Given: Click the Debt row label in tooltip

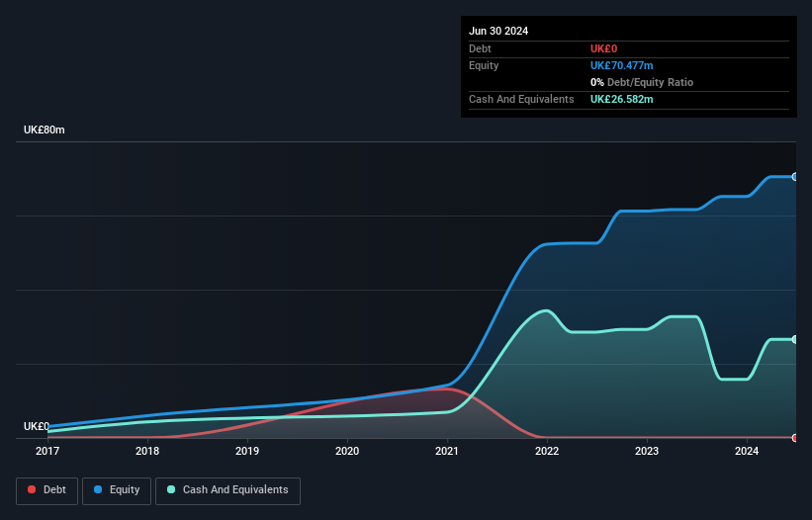Looking at the screenshot, I should [480, 48].
